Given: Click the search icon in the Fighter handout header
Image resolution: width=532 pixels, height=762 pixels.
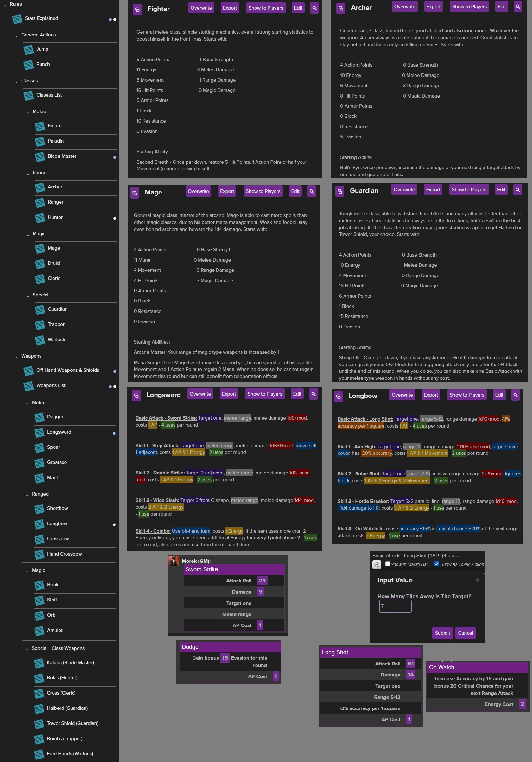Looking at the screenshot, I should click(314, 8).
